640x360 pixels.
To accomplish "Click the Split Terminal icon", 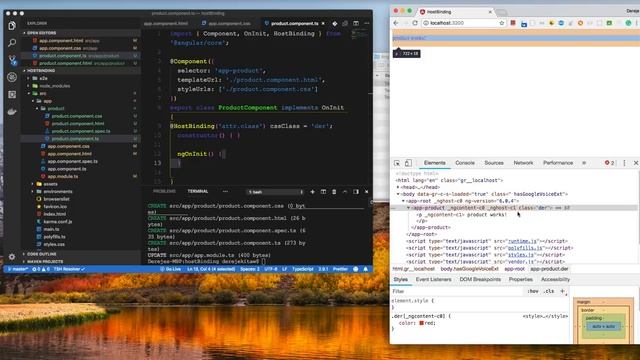I will pos(323,191).
